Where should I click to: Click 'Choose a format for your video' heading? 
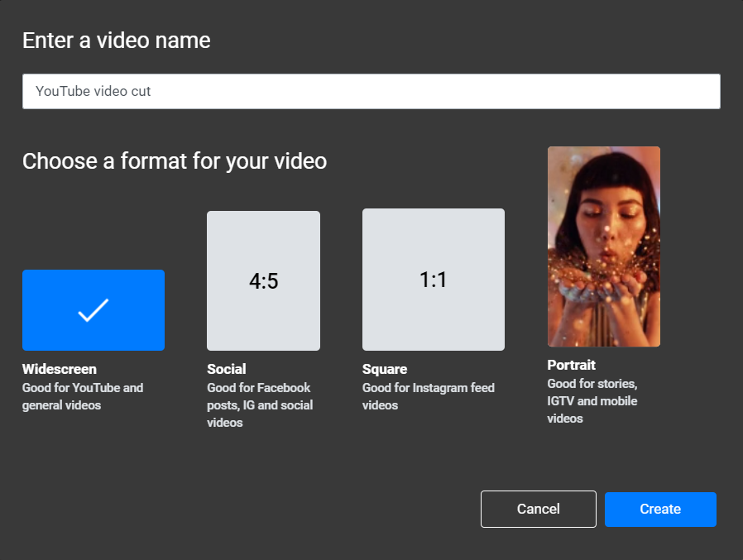point(175,161)
